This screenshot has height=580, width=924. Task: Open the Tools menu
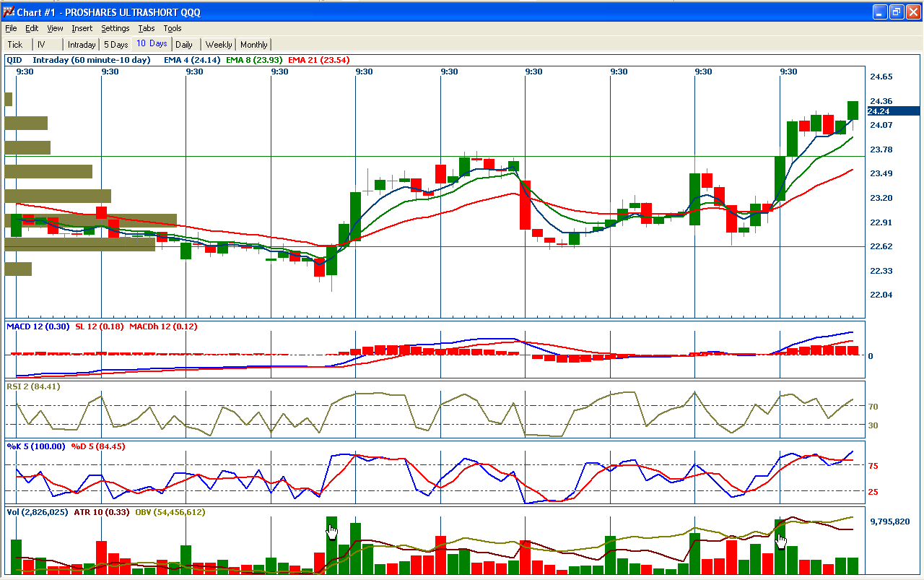click(x=173, y=28)
